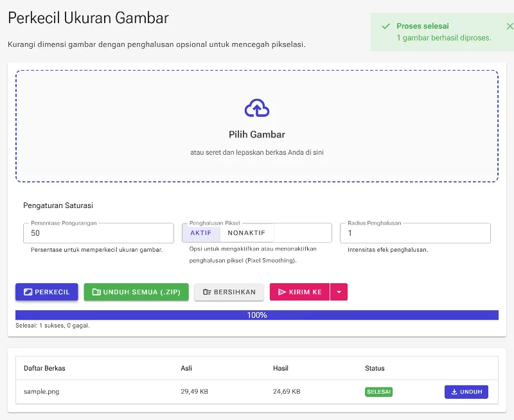Click the Pengaturan Saturasi heading

[58, 206]
